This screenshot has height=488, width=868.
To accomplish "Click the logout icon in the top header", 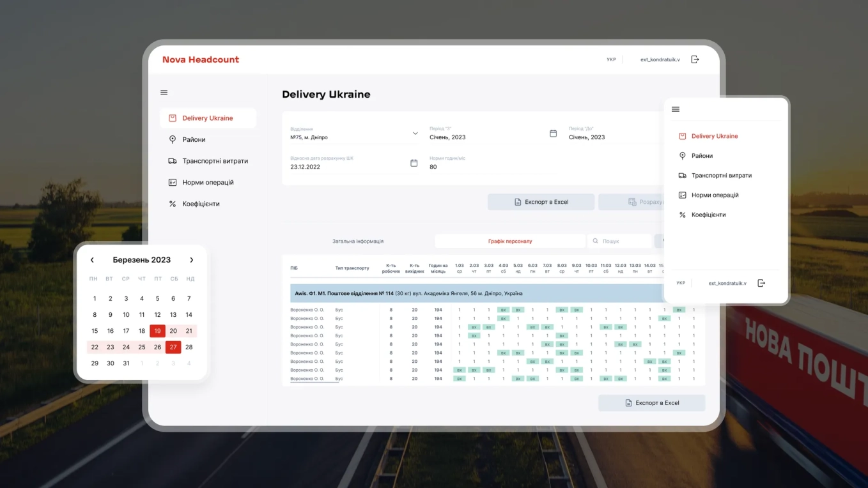I will pos(695,59).
